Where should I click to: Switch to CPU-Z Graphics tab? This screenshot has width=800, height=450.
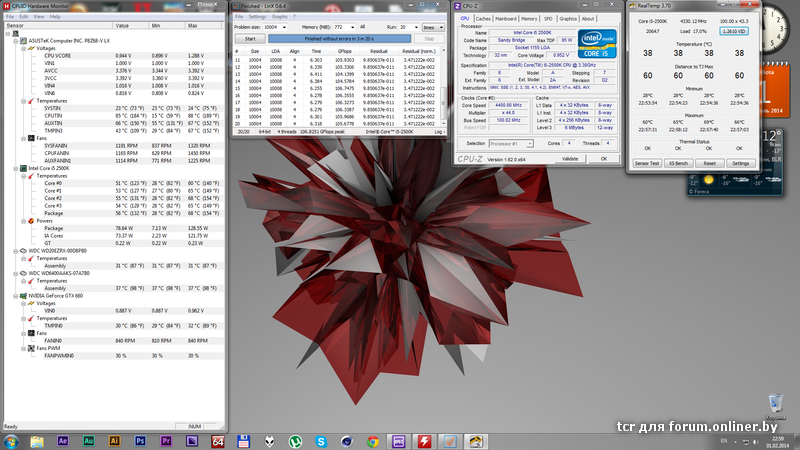[x=568, y=19]
